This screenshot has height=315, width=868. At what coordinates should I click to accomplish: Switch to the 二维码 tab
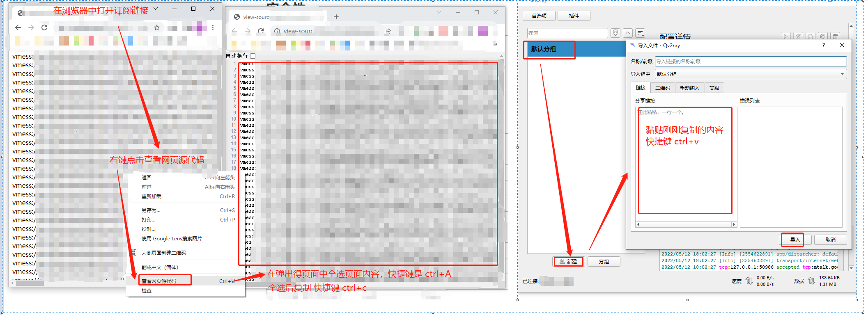tap(662, 88)
